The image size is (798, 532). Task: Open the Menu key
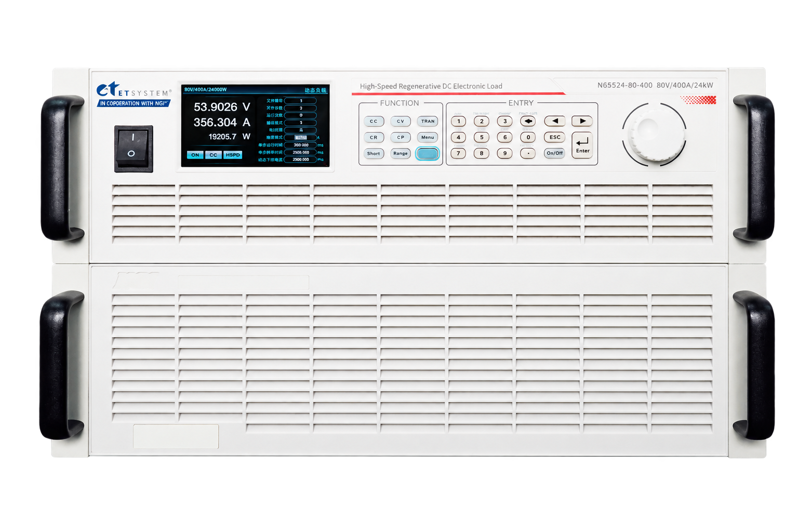(x=428, y=137)
